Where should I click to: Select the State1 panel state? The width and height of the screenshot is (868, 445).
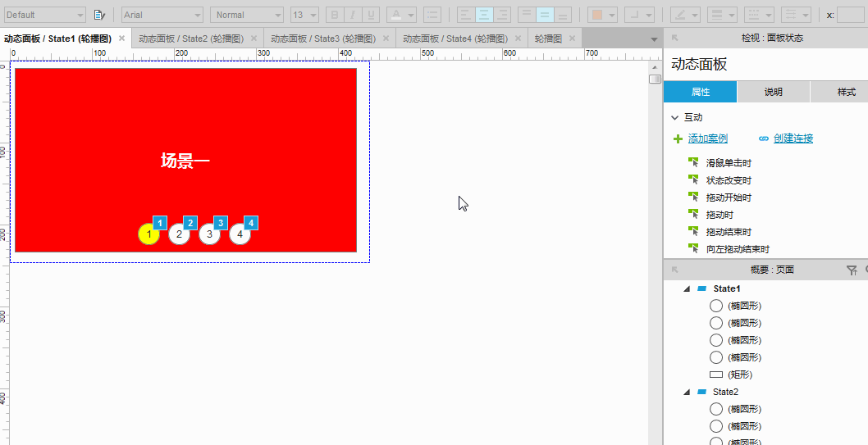tap(726, 288)
